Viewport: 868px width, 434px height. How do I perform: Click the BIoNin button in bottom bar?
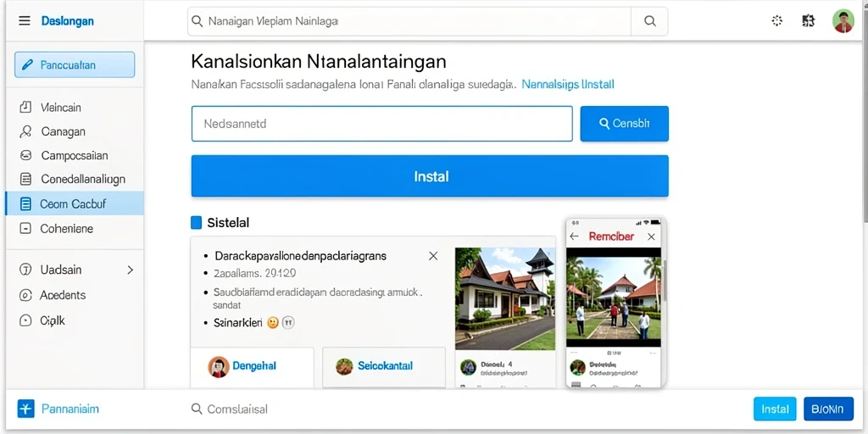pos(828,409)
